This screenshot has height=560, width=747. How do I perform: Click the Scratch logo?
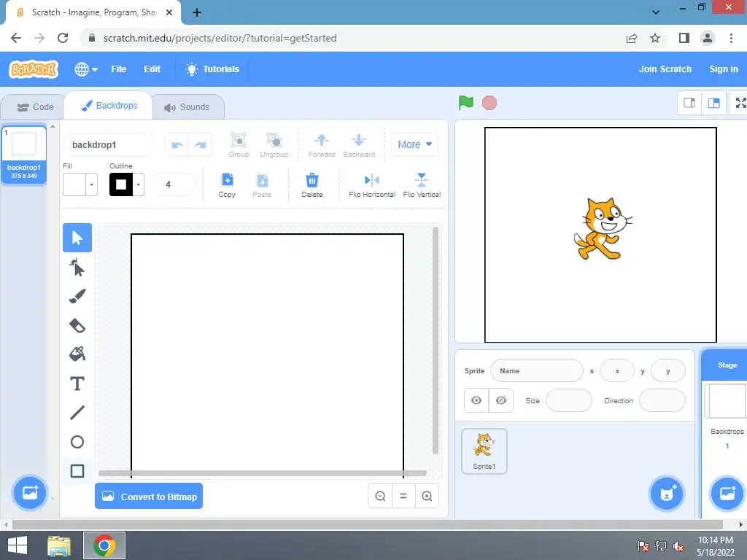(x=34, y=69)
